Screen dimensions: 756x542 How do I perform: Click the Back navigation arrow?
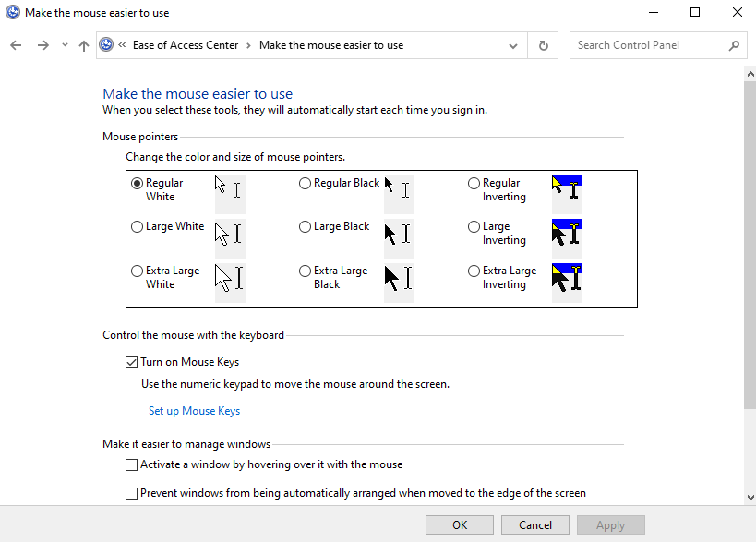coord(16,45)
